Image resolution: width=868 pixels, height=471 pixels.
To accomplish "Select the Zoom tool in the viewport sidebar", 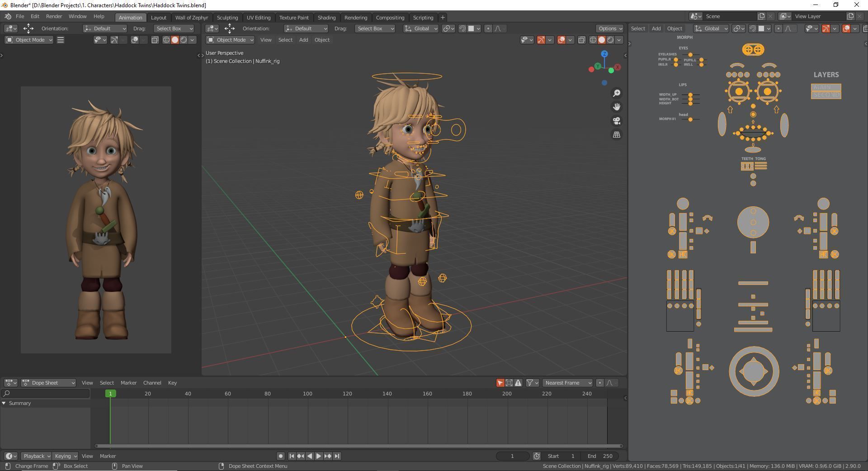I will click(x=617, y=93).
